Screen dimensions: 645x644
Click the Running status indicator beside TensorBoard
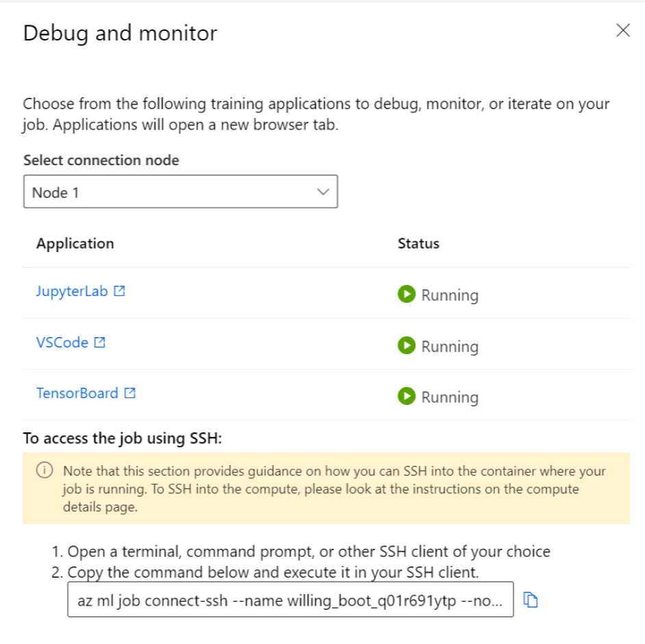(405, 396)
